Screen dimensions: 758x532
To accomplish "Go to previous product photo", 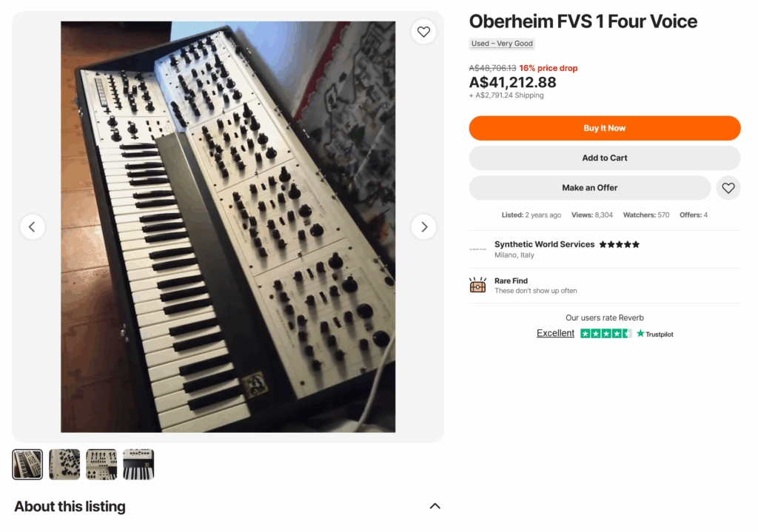I will pyautogui.click(x=33, y=227).
